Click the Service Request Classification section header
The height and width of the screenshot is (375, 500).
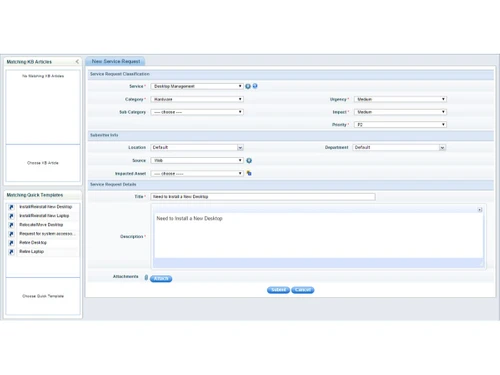coord(291,74)
